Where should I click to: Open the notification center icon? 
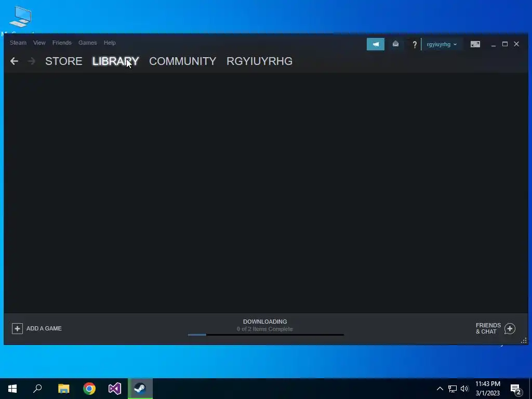(516, 389)
